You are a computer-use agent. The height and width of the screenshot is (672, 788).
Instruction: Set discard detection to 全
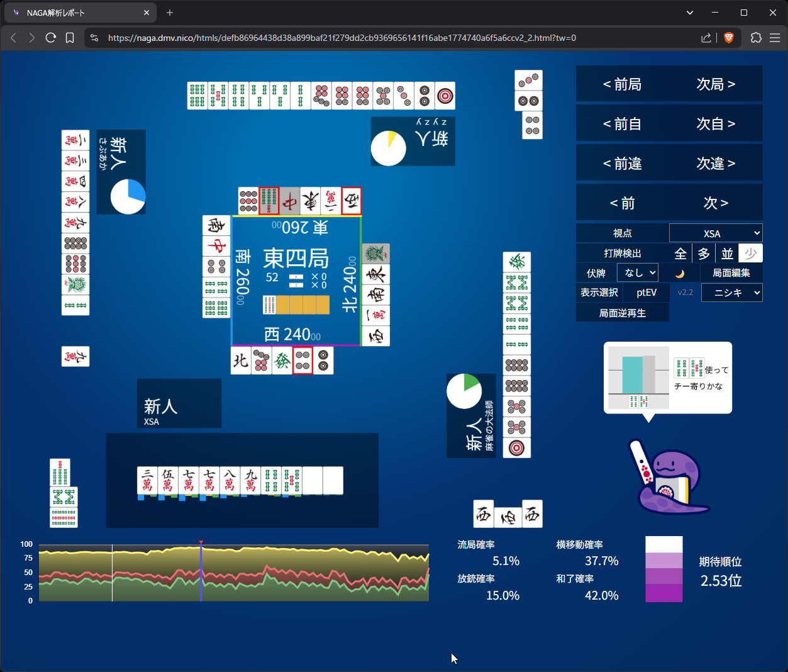(680, 254)
